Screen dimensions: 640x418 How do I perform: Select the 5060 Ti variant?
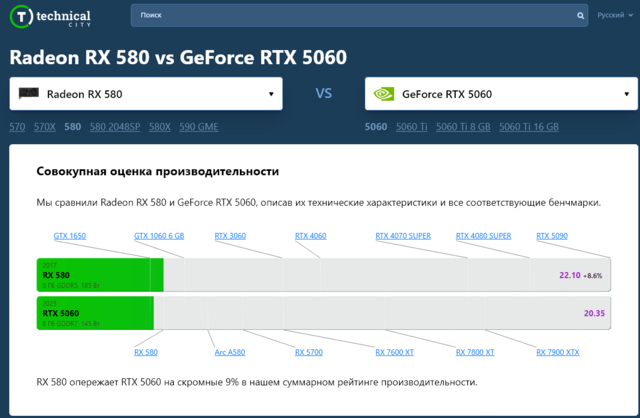411,127
